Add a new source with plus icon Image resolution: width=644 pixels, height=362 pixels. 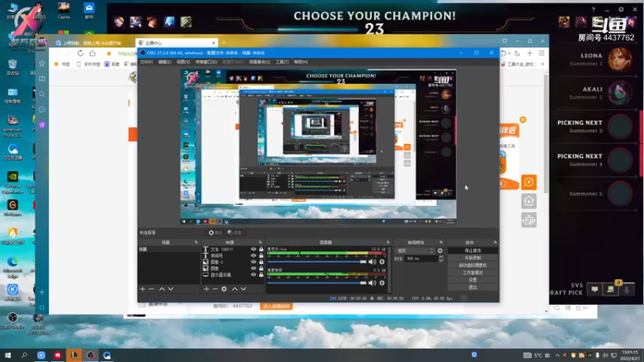tap(207, 289)
